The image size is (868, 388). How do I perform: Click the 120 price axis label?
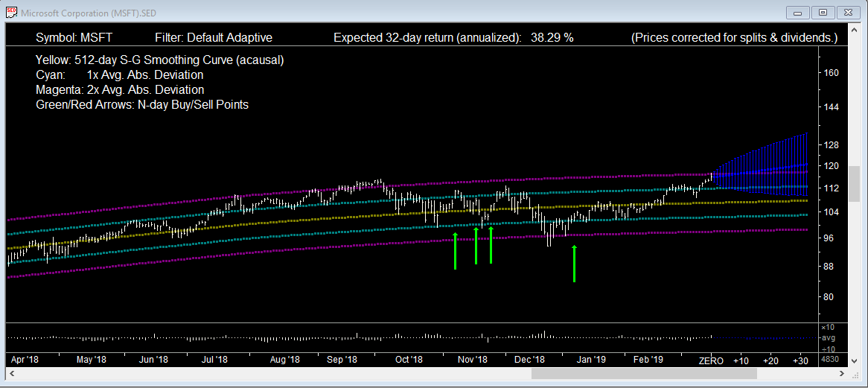[x=832, y=165]
